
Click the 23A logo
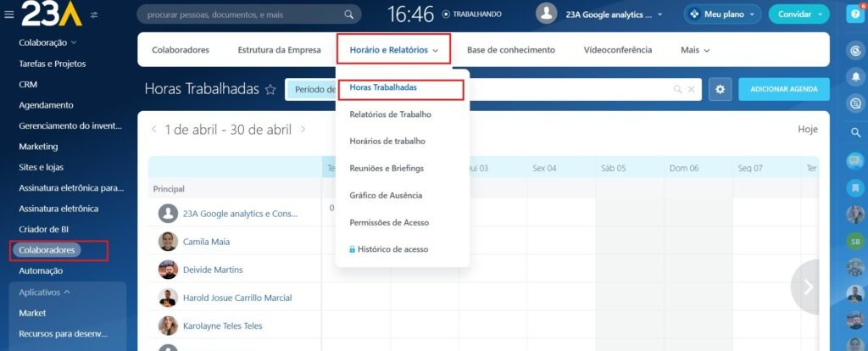click(52, 14)
